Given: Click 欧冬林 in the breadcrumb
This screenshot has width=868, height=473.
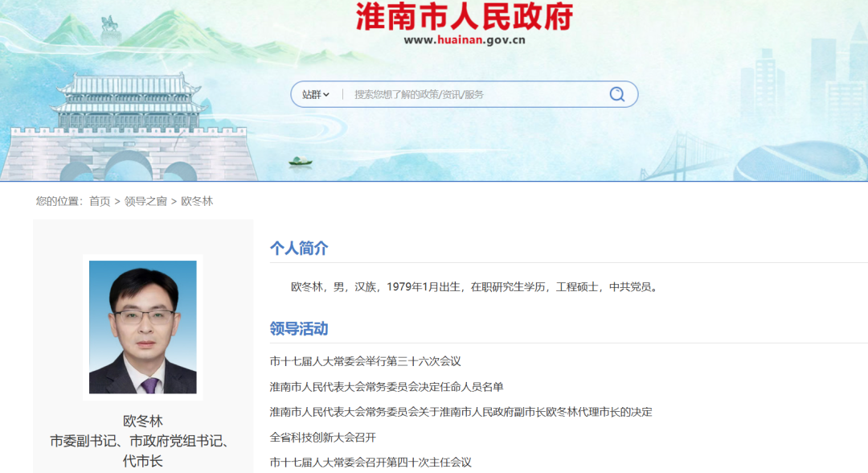Looking at the screenshot, I should tap(197, 201).
